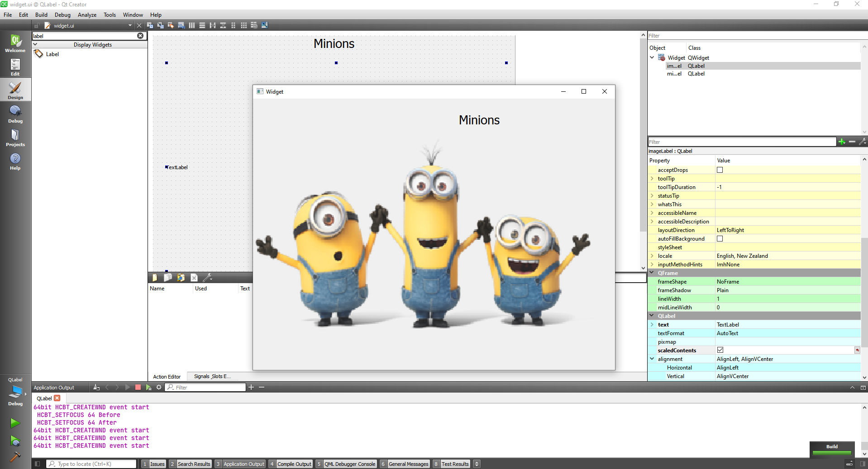
Task: Click the Clear output broom icon
Action: click(x=96, y=387)
